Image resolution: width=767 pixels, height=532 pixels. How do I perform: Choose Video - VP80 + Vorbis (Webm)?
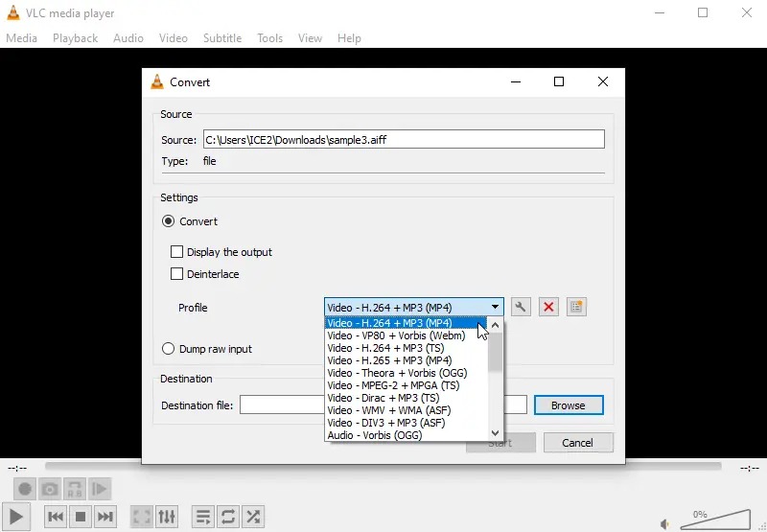click(x=406, y=335)
